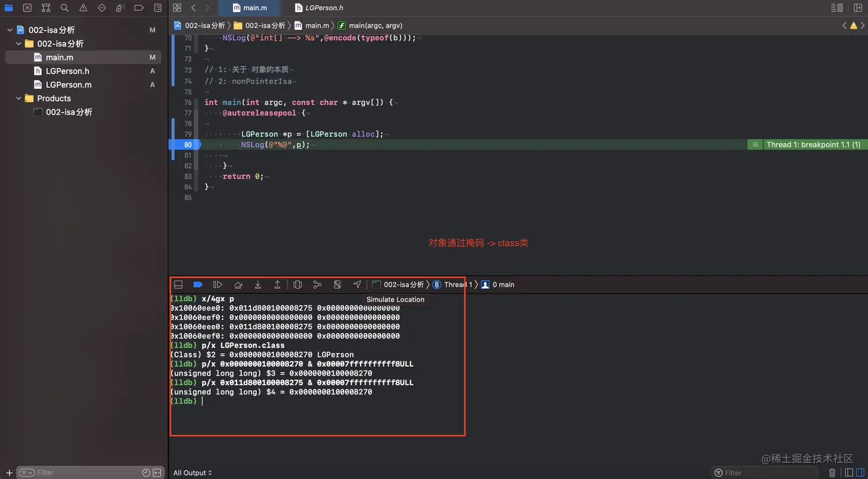Image resolution: width=868 pixels, height=479 pixels.
Task: Click Simulate Location arrow icon
Action: tap(357, 284)
